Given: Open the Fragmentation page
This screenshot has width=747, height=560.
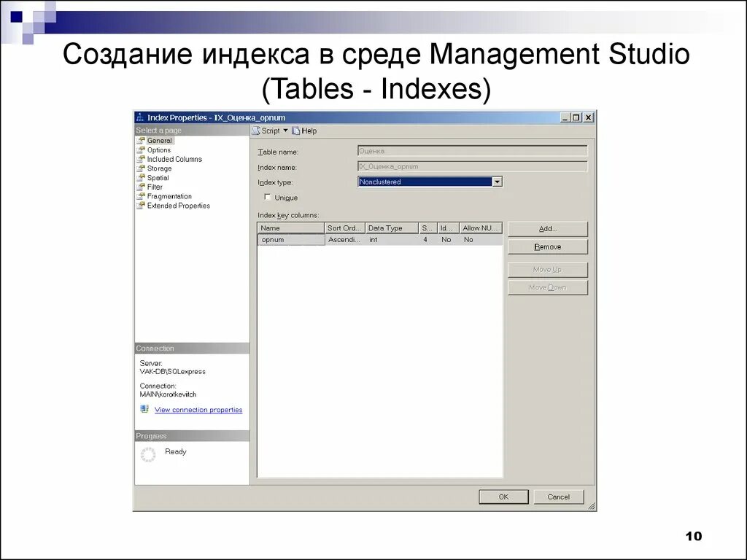Looking at the screenshot, I should coord(169,196).
